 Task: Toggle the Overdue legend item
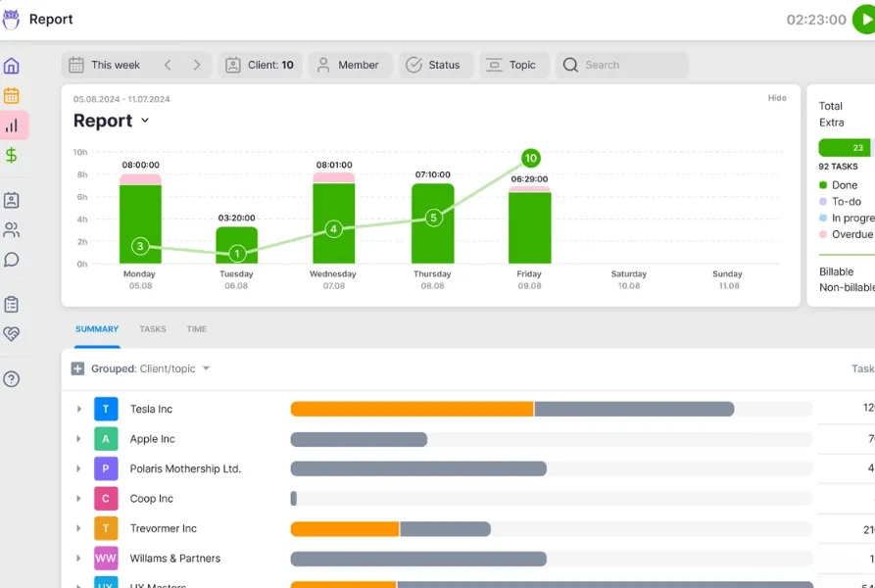[x=846, y=234]
